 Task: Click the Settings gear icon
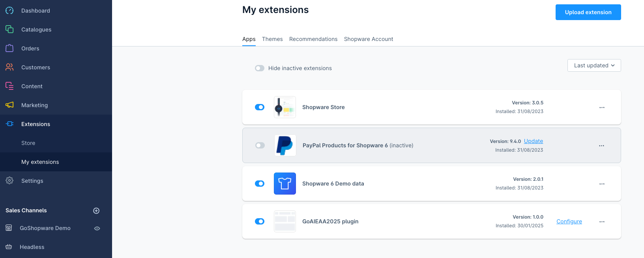[x=9, y=180]
